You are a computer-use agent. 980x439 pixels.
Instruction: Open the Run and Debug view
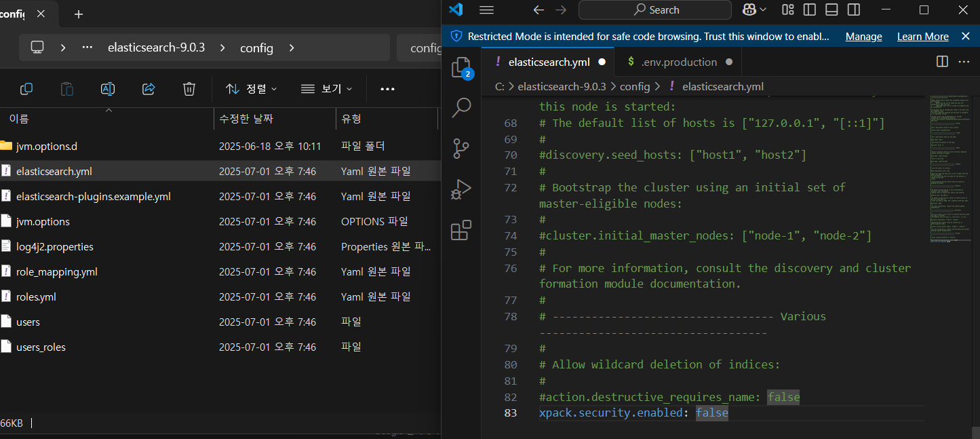[x=461, y=189]
